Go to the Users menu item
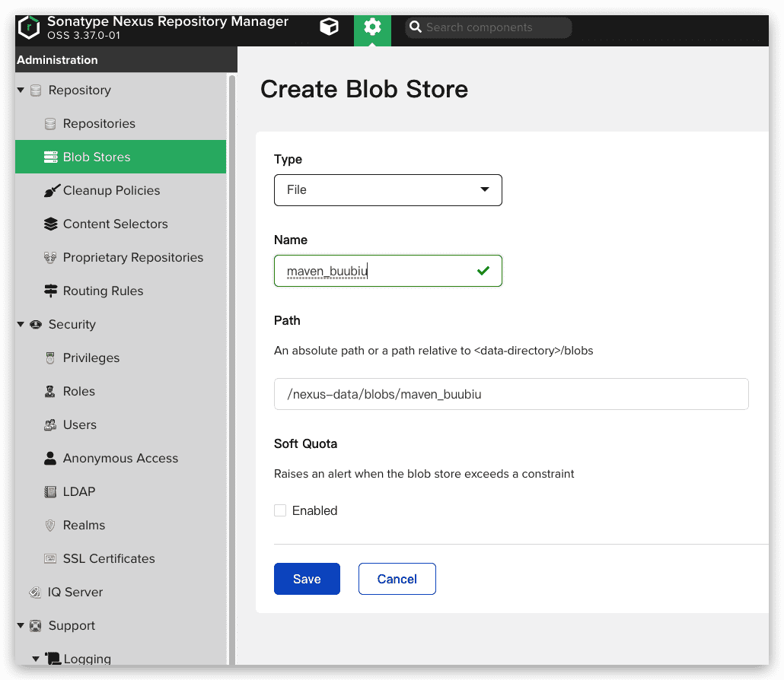 [80, 425]
